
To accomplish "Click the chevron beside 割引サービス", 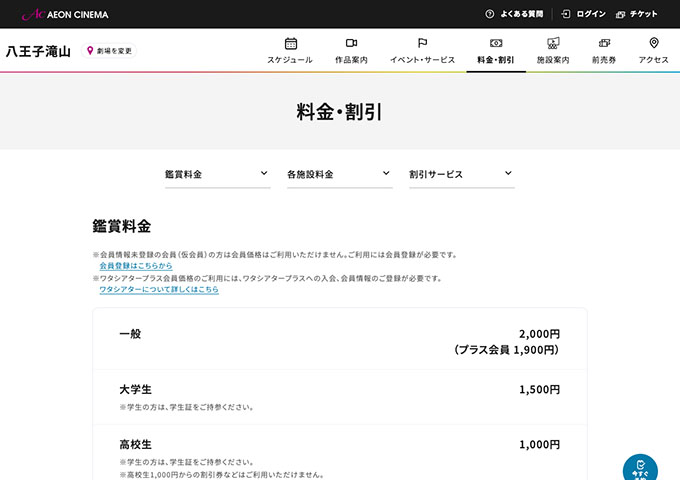I will (x=508, y=173).
